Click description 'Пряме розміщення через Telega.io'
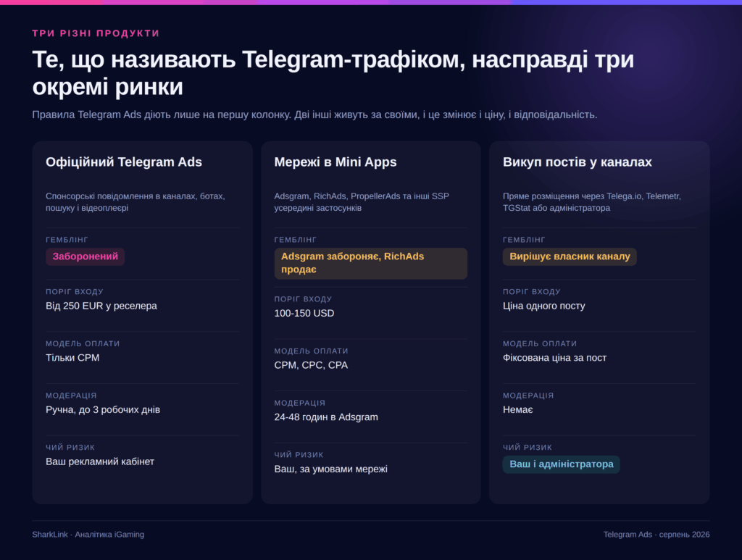The image size is (742, 560). click(x=592, y=202)
